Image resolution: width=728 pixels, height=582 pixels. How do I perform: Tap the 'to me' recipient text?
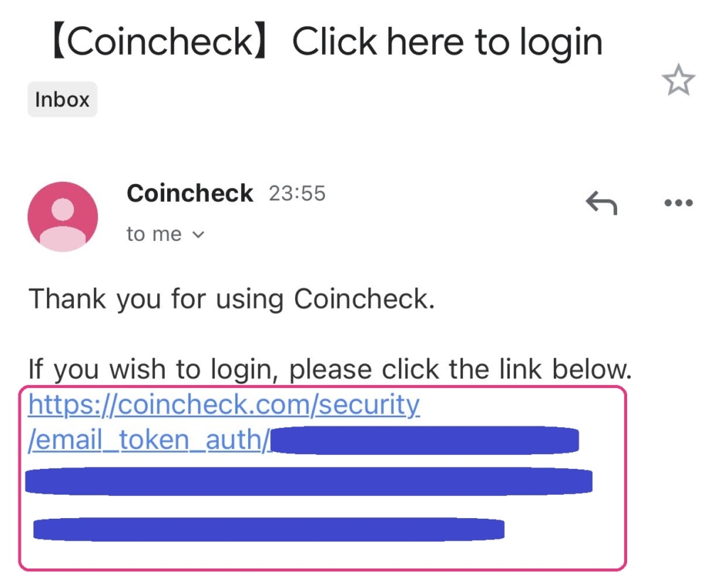(154, 235)
